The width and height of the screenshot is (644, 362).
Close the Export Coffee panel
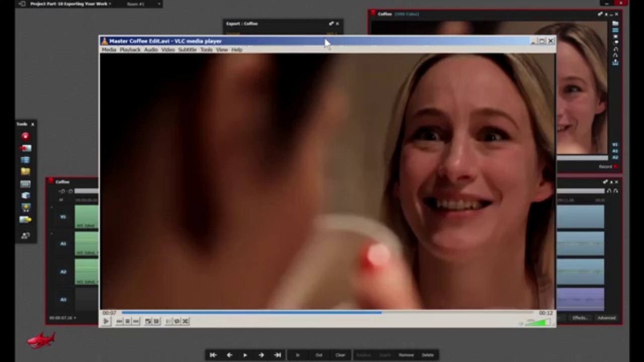coord(338,24)
